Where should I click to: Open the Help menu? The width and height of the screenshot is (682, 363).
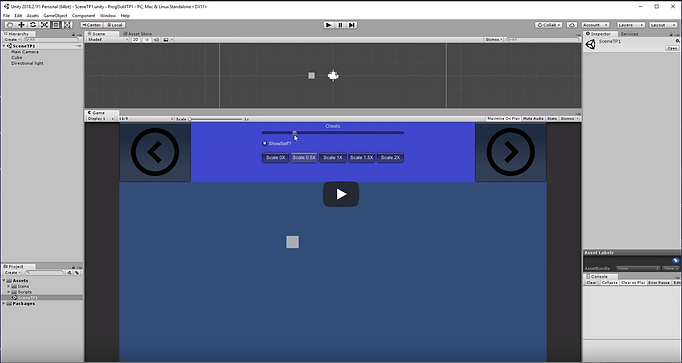point(125,15)
